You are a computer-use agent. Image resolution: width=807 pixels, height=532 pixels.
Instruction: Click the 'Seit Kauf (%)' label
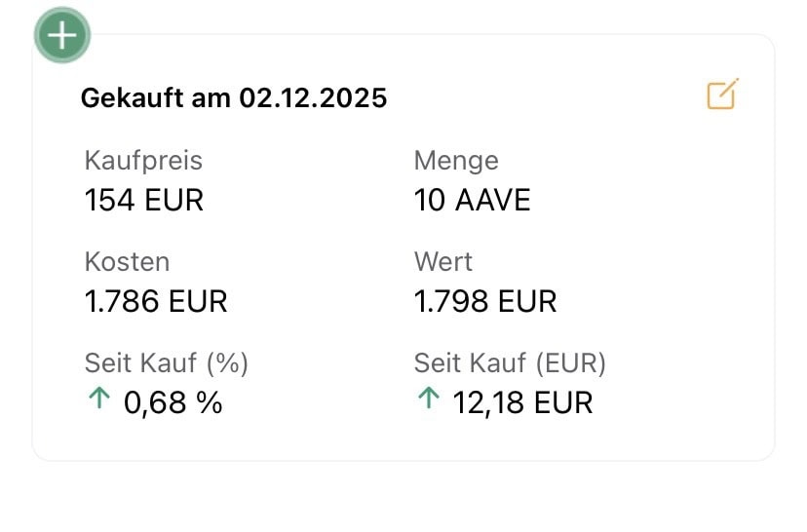click(167, 363)
